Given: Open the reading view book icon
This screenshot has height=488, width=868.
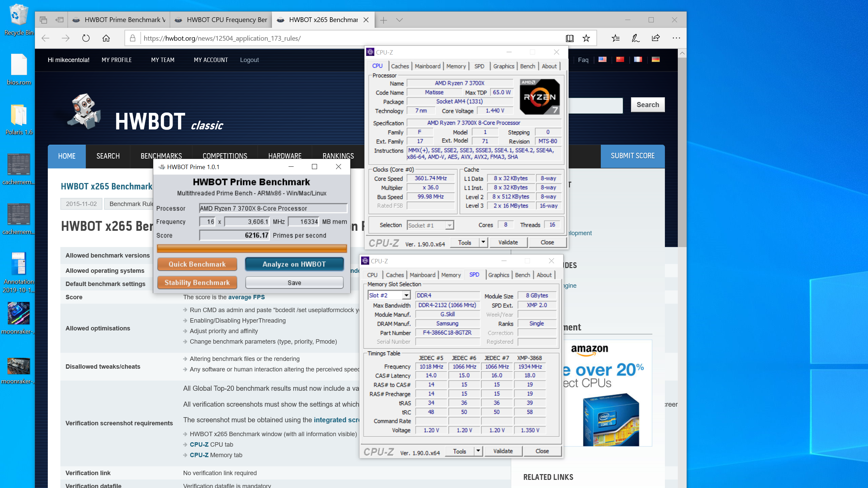Looking at the screenshot, I should pos(570,38).
